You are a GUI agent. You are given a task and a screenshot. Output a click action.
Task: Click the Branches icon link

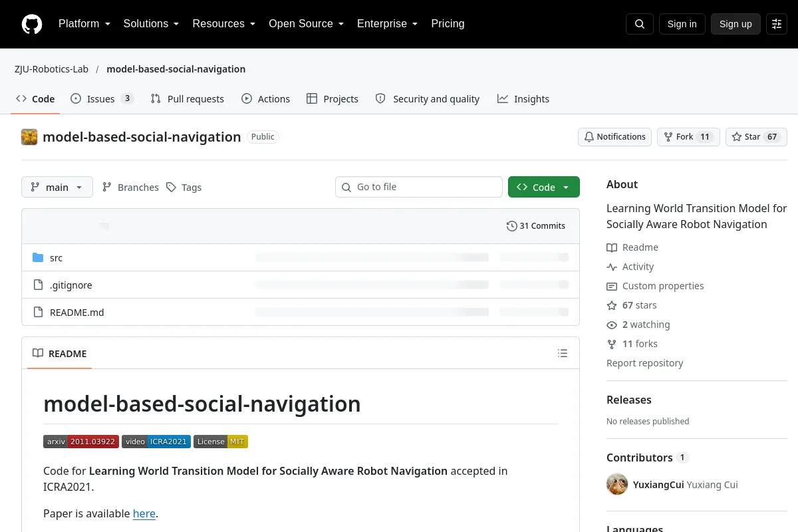[x=130, y=188]
